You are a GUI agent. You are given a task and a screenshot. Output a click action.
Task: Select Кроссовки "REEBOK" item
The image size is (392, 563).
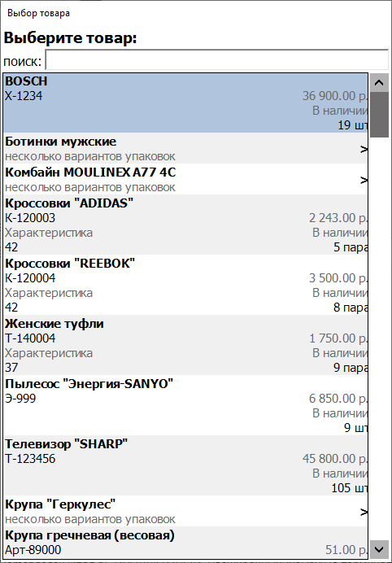[185, 285]
